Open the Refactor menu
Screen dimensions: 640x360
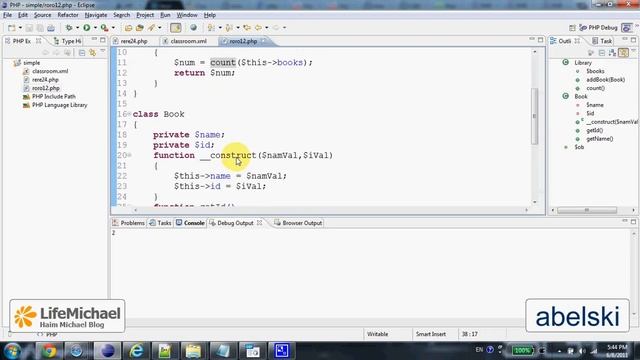tap(68, 15)
